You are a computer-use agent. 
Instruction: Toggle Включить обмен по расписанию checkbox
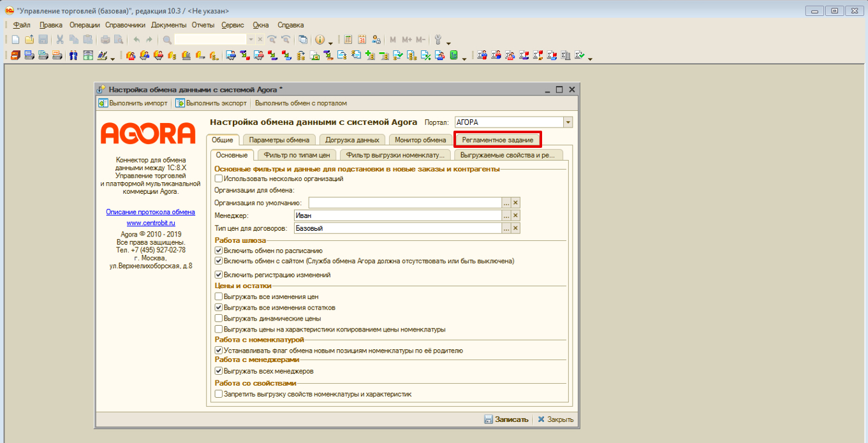219,251
